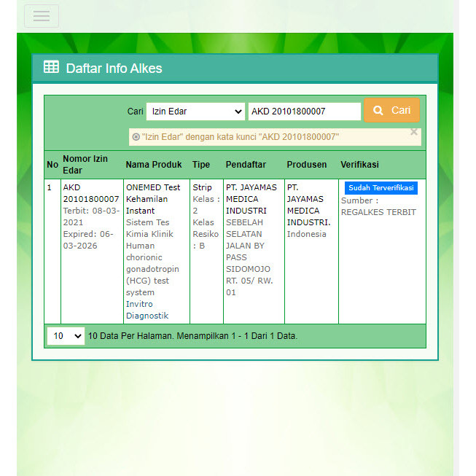Select the Nomor Izin Edar column header
This screenshot has height=476, width=476.
click(x=85, y=165)
